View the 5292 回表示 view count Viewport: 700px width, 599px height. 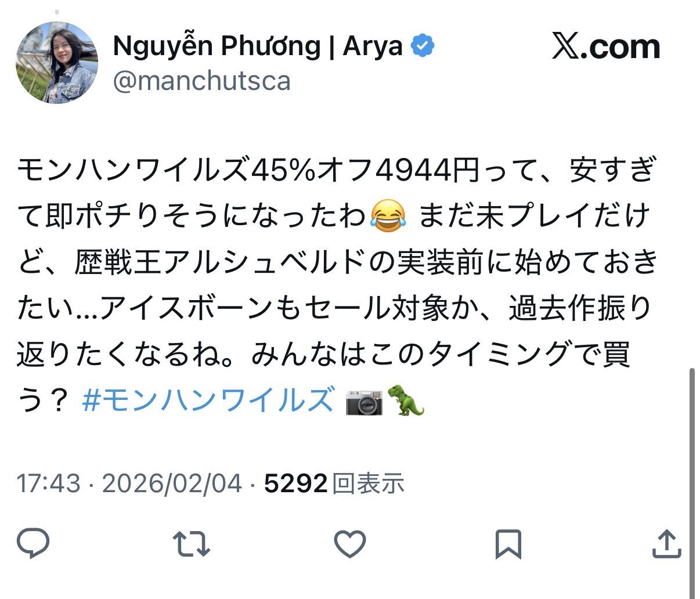coord(334,483)
